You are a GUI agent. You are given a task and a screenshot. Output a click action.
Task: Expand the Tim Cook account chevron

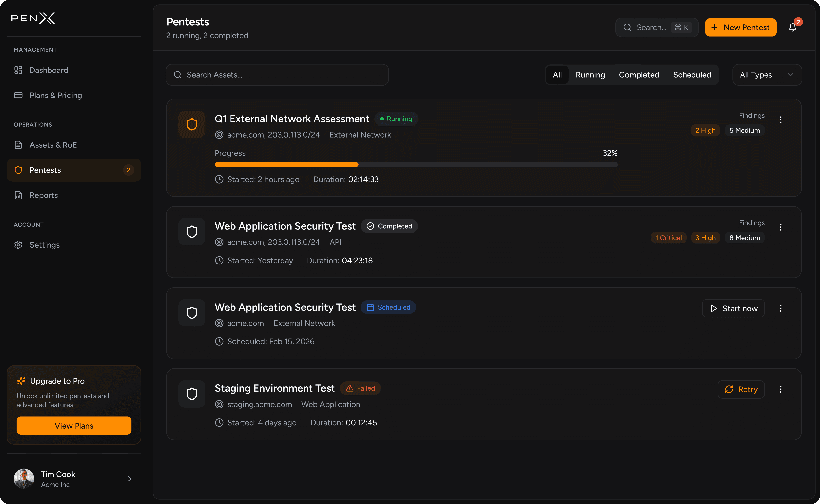(x=130, y=479)
